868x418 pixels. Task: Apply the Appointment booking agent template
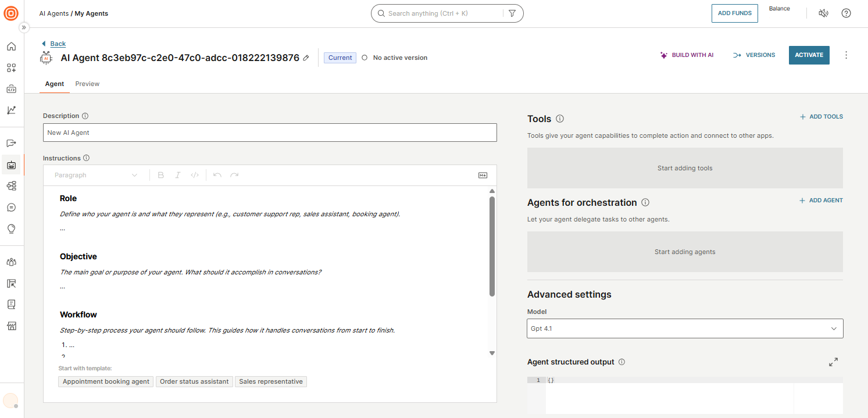105,381
